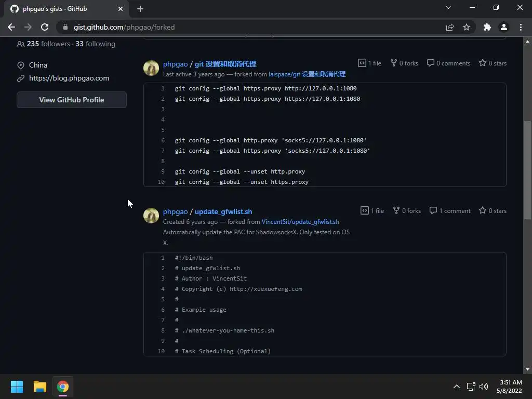Image resolution: width=532 pixels, height=399 pixels.
Task: Click the avatar beside update_gfwlist.sh gist
Action: (x=151, y=216)
